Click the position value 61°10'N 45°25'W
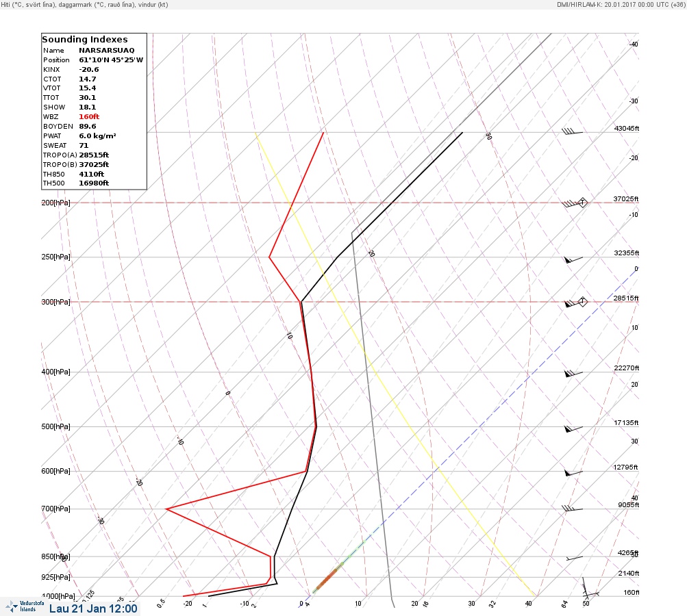Viewport: 687px width, 616px height. 111,60
